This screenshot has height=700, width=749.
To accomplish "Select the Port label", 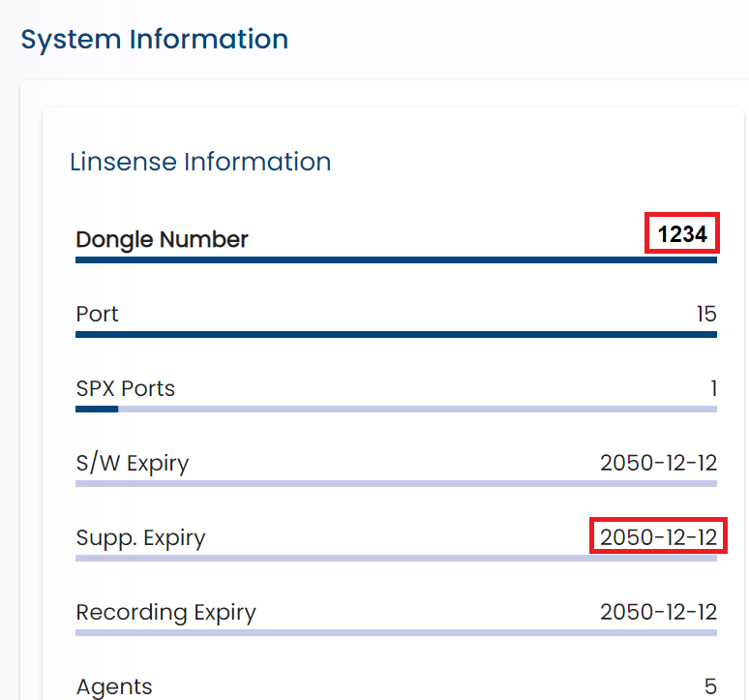I will coord(97,315).
